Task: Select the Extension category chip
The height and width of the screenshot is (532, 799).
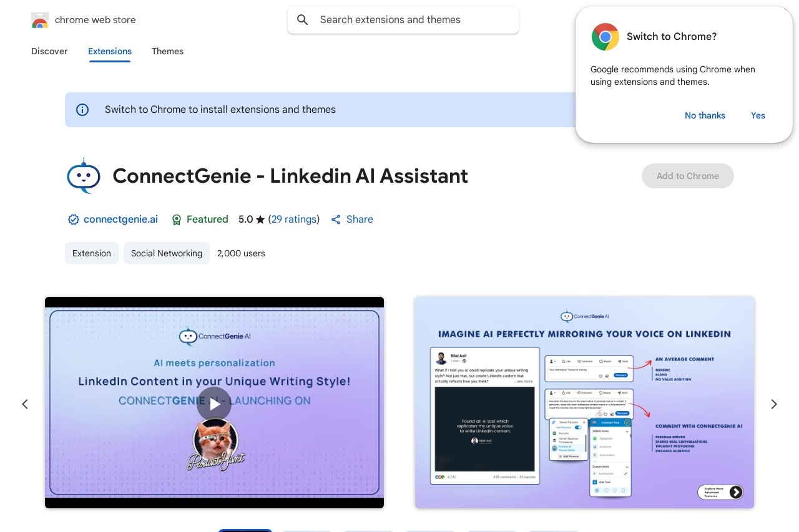Action: pyautogui.click(x=92, y=253)
